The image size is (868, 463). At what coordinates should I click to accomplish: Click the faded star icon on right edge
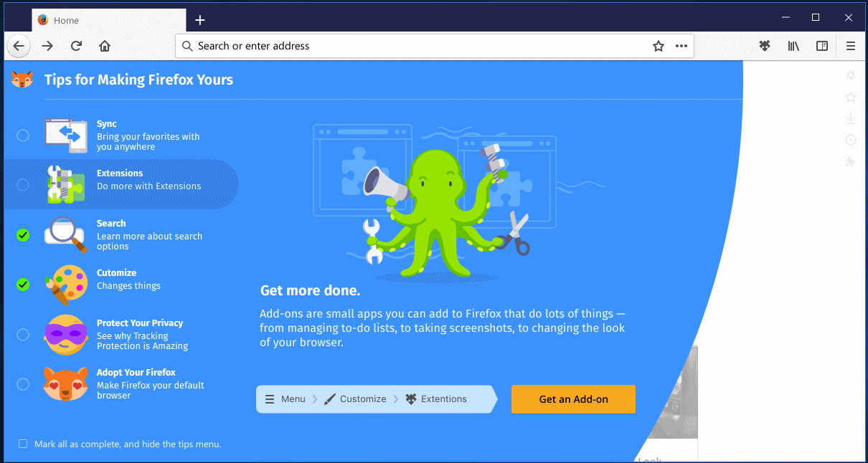(x=851, y=97)
